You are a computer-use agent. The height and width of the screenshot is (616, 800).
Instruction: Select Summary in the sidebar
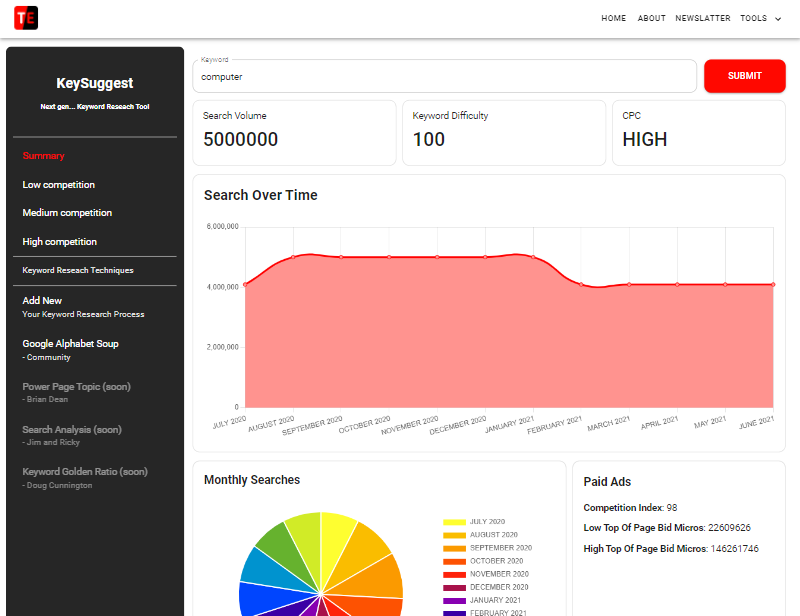click(x=43, y=156)
